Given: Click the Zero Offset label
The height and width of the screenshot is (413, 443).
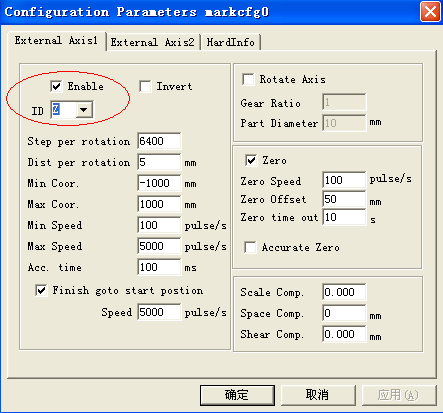Looking at the screenshot, I should click(x=273, y=199).
